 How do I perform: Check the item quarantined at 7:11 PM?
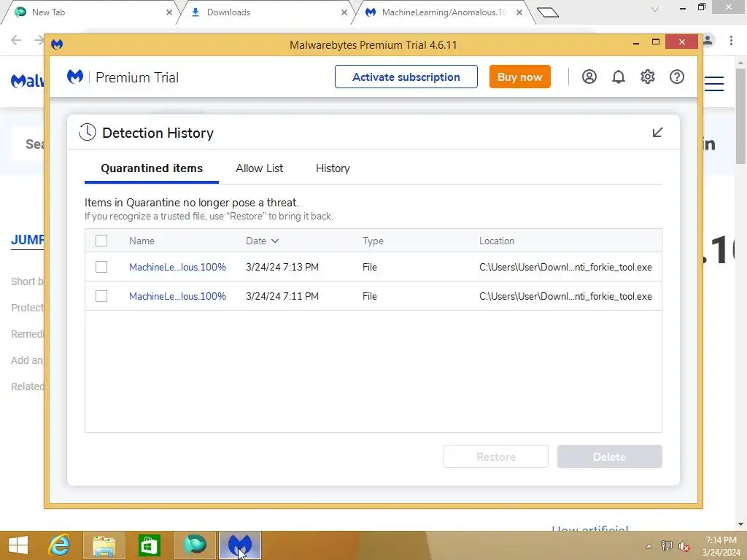[101, 296]
